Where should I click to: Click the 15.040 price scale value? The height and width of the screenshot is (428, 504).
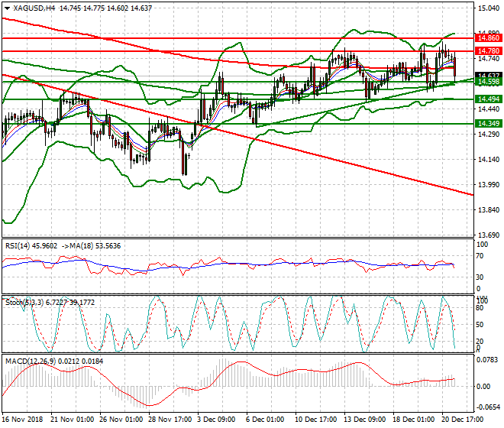(489, 8)
